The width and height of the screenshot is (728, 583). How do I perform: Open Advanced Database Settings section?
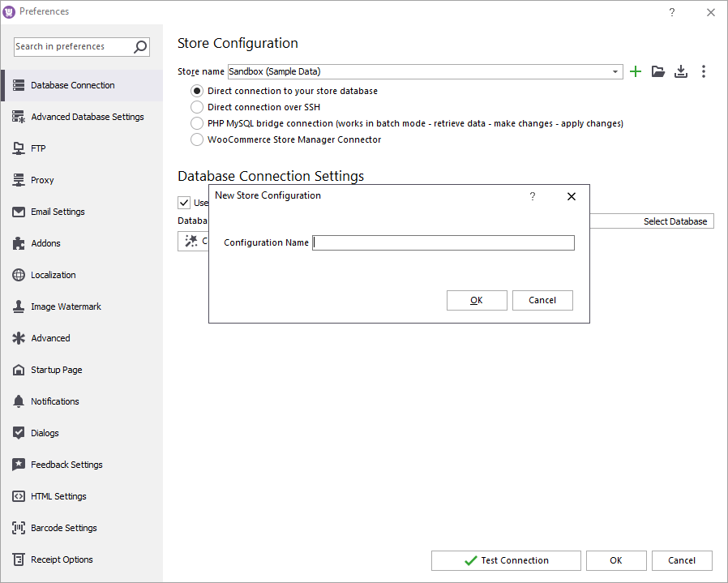(x=87, y=117)
